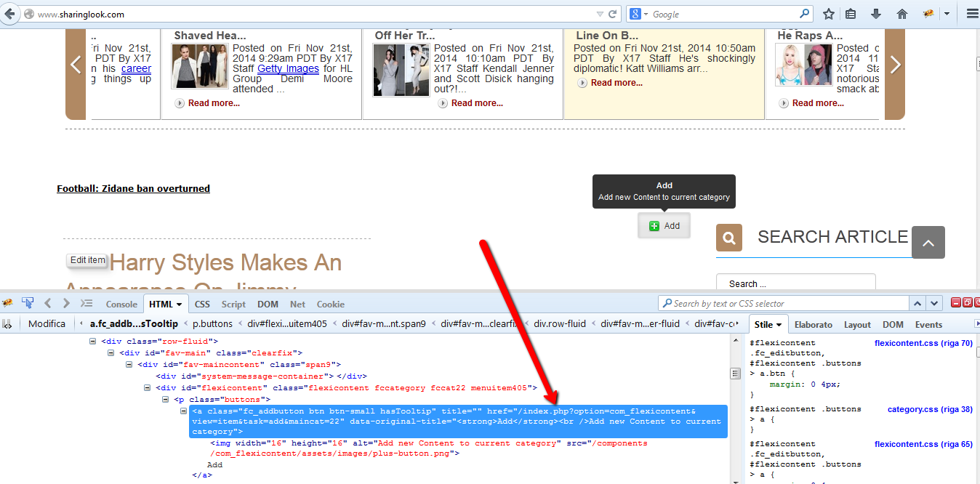Open the URL history dropdown arrow
980x484 pixels.
coord(600,14)
